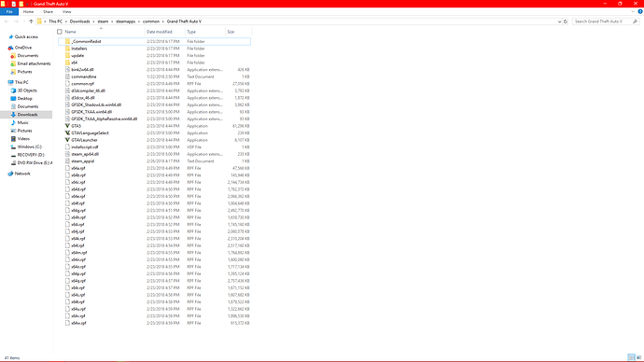The width and height of the screenshot is (644, 362).
Task: Expand the address bar history dropdown
Action: [559, 21]
